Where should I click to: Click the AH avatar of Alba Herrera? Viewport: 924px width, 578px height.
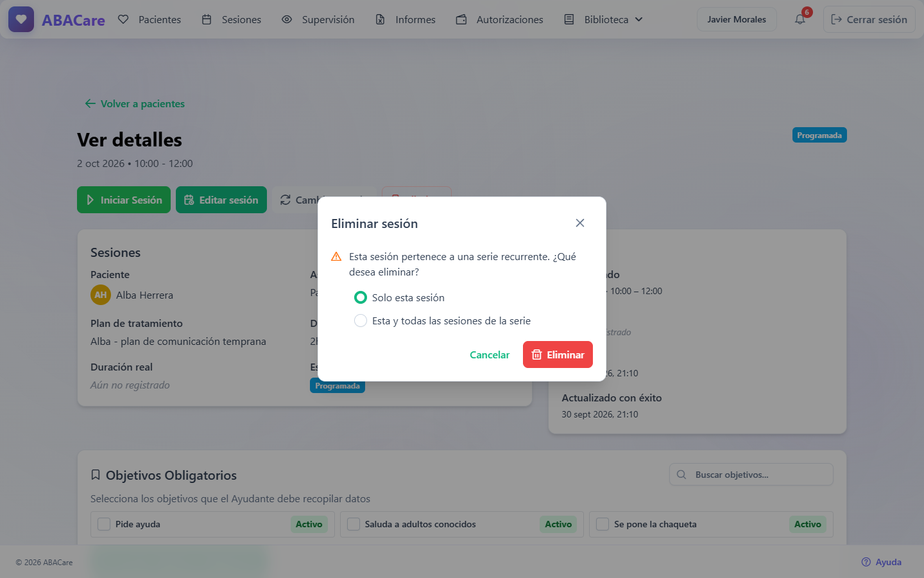101,295
